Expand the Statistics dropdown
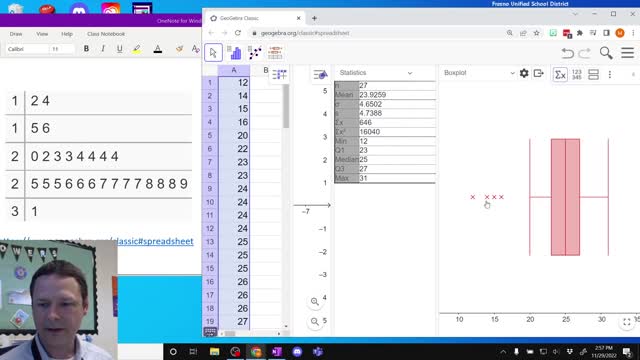This screenshot has height=360, width=640. [410, 73]
